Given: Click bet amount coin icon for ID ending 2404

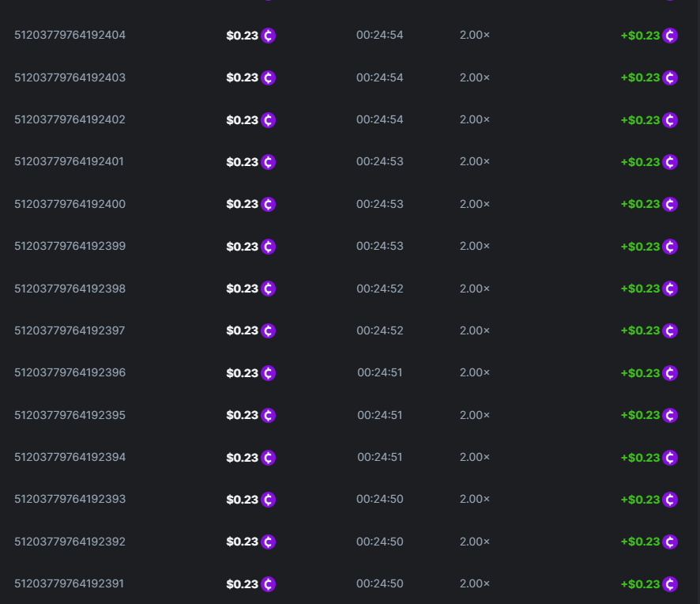Looking at the screenshot, I should point(269,36).
